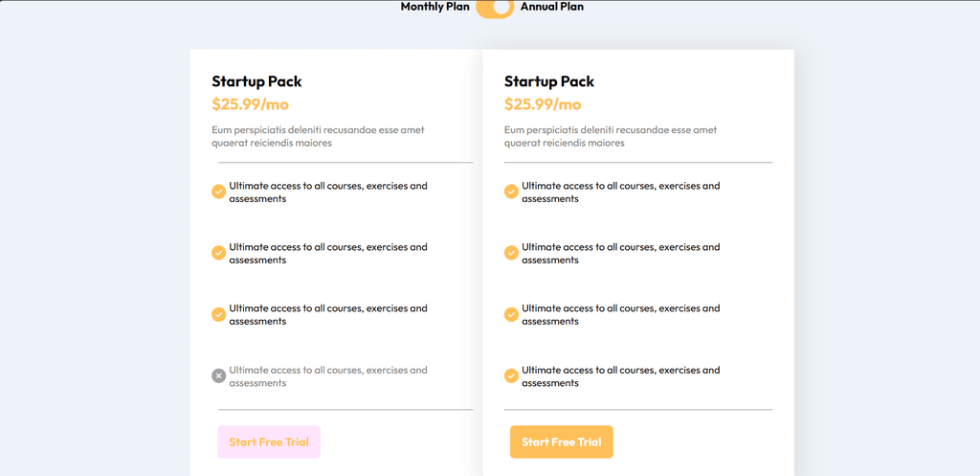The height and width of the screenshot is (476, 980).
Task: Click Startup Pack heading in right card
Action: [549, 81]
